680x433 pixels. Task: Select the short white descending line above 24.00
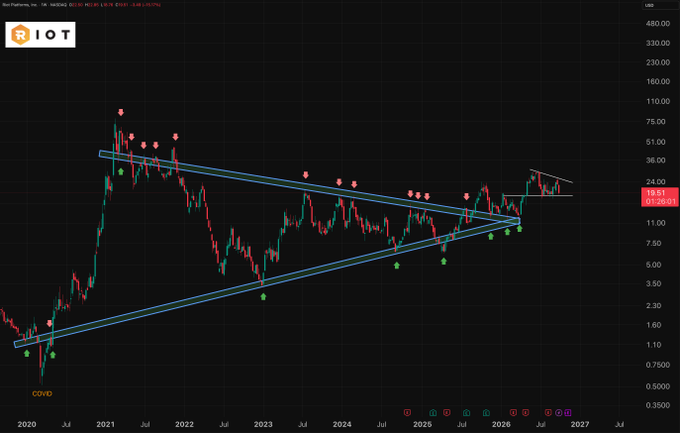(x=551, y=176)
